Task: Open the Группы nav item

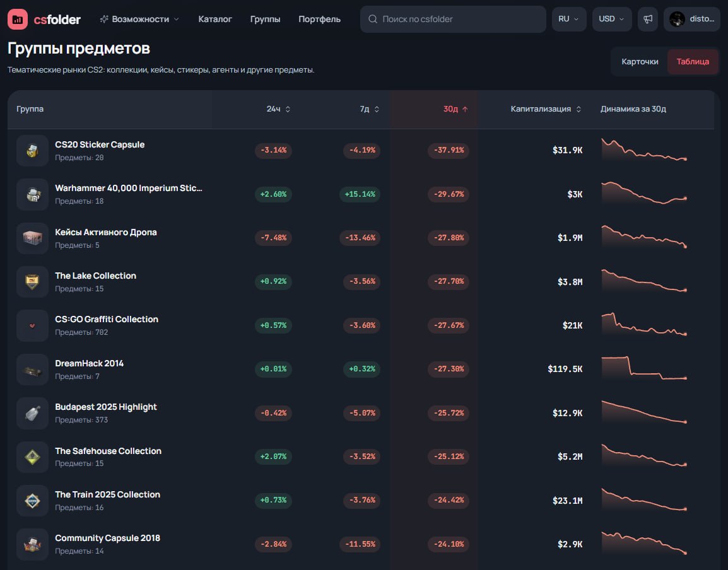Action: coord(265,19)
